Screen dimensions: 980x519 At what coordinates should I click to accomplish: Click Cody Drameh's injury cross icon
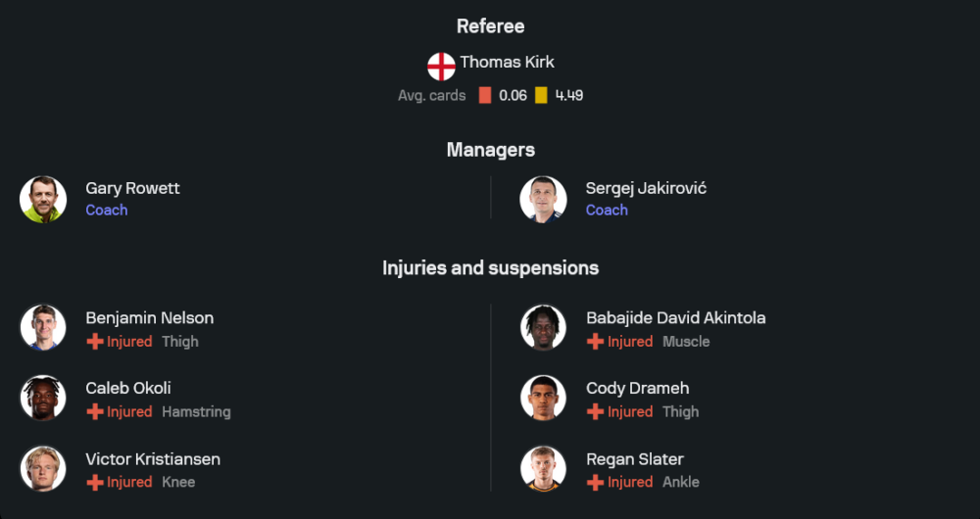[595, 412]
